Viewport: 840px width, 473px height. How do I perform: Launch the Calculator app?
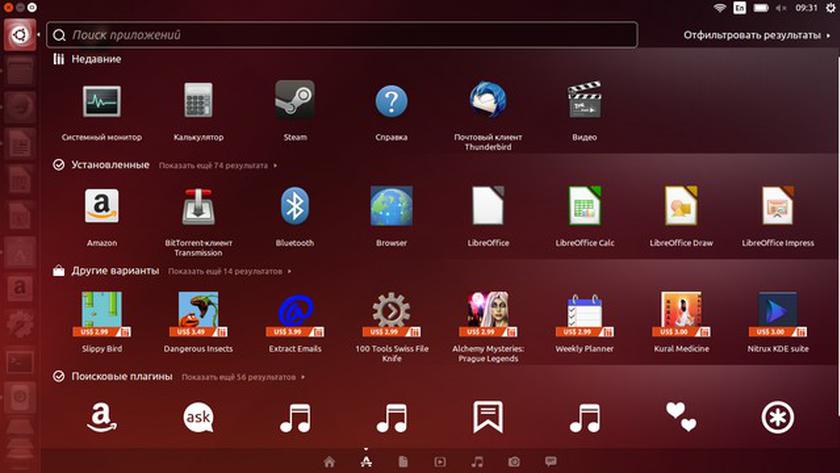pyautogui.click(x=198, y=102)
